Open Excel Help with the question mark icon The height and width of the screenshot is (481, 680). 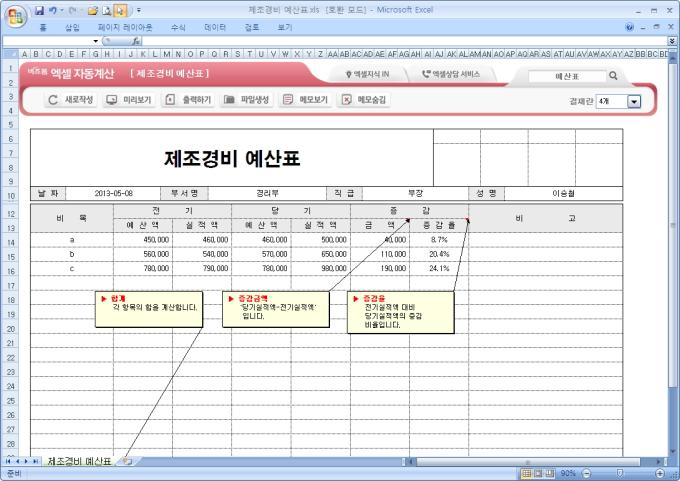[x=629, y=27]
